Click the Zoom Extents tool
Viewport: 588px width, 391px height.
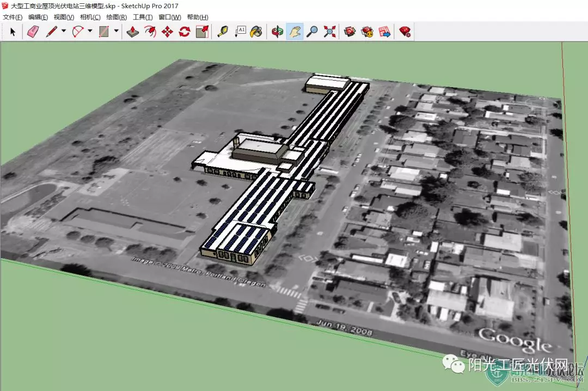tap(329, 32)
